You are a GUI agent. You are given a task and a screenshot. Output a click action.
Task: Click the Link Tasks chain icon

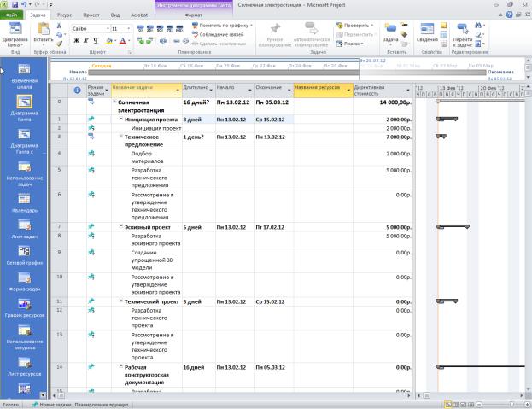(177, 41)
